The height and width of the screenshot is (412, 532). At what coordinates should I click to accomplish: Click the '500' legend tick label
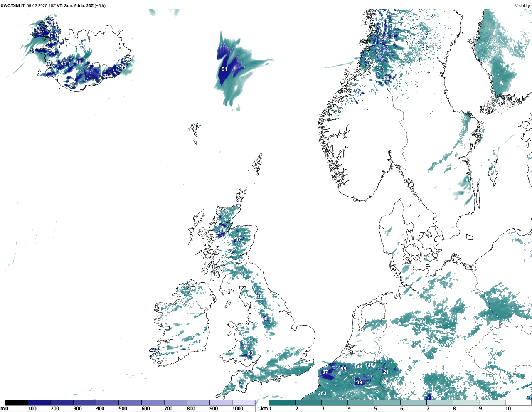pyautogui.click(x=123, y=409)
